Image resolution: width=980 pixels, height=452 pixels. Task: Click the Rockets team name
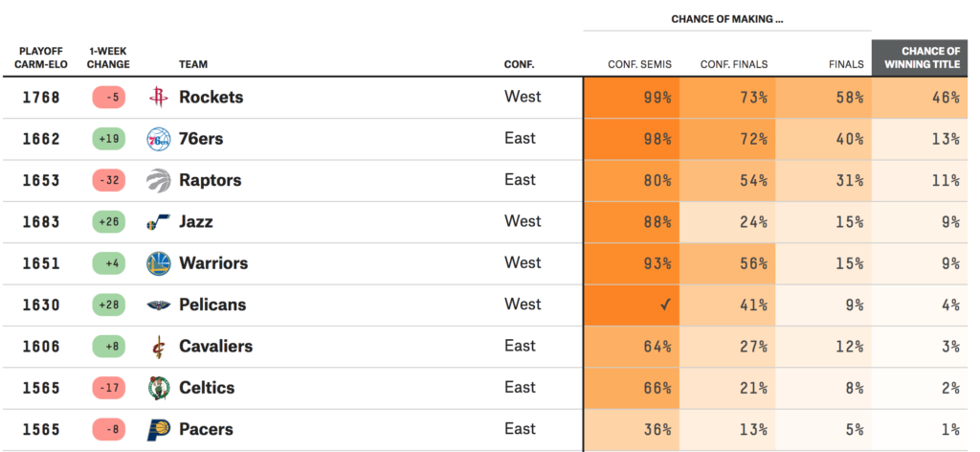pyautogui.click(x=211, y=97)
